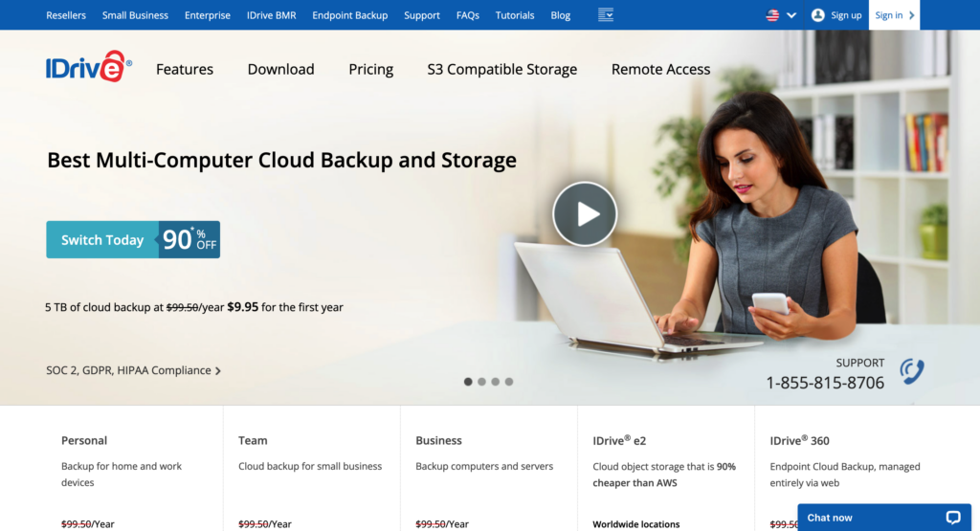Select the Team plan card
Viewport: 980px width, 531px height.
(312, 469)
